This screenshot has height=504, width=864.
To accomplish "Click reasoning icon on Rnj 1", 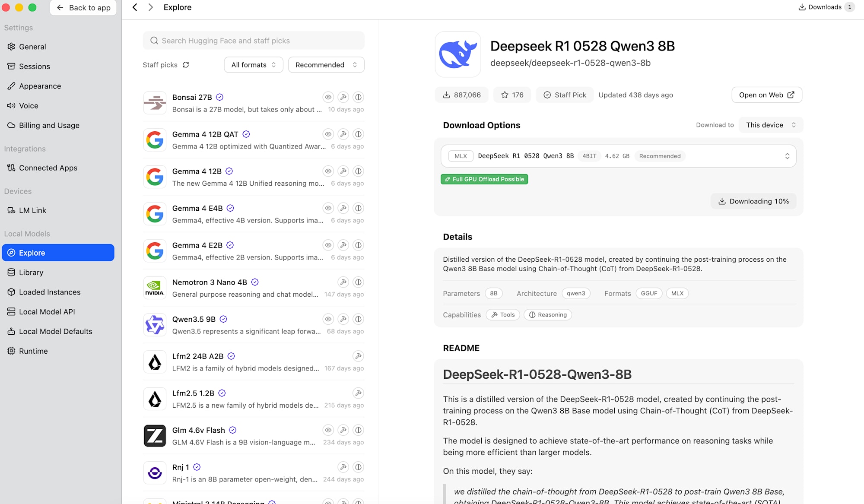I will (358, 467).
